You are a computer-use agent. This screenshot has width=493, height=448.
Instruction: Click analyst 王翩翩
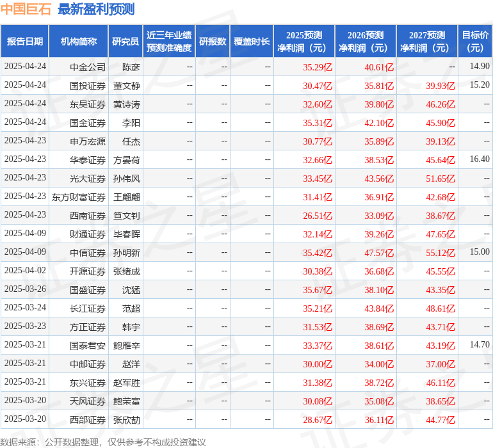point(127,197)
